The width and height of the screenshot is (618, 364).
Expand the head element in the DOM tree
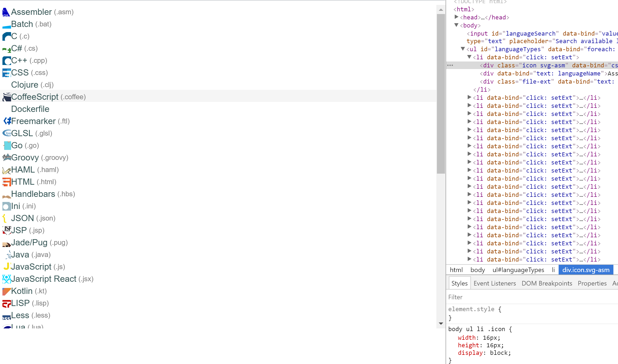tap(457, 17)
